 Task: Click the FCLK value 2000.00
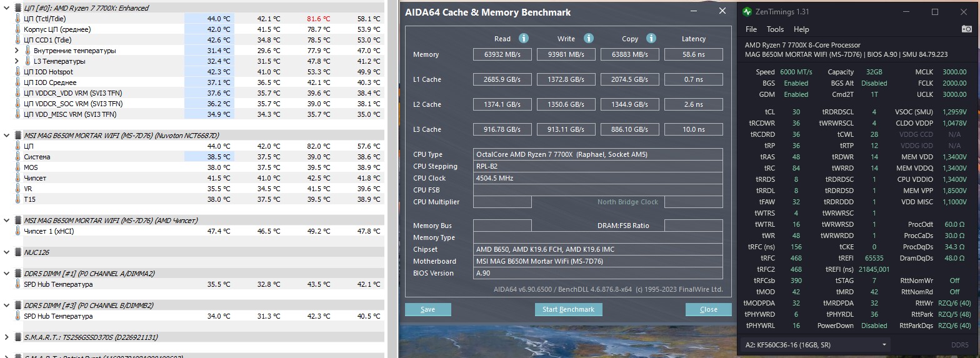954,83
